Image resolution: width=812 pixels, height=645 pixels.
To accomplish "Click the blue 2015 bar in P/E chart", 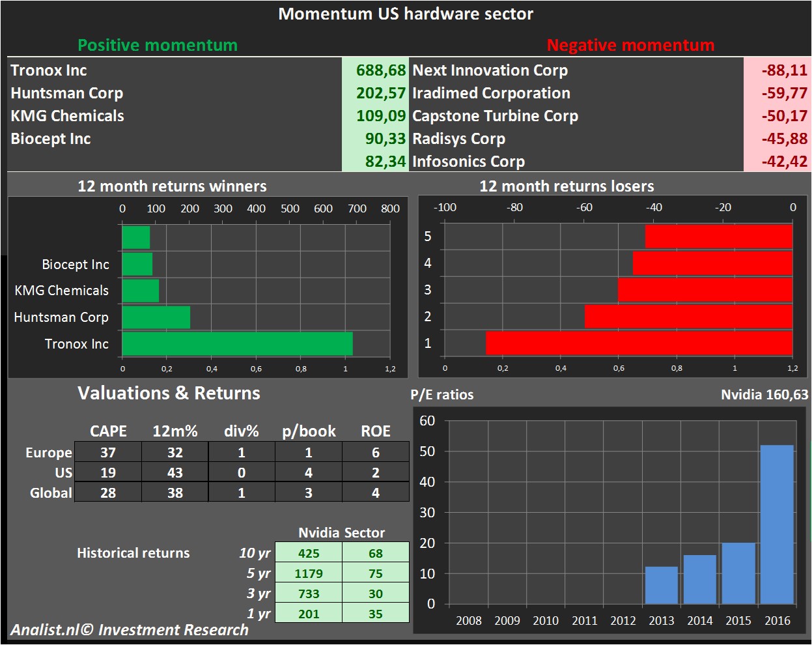I will pos(738,573).
